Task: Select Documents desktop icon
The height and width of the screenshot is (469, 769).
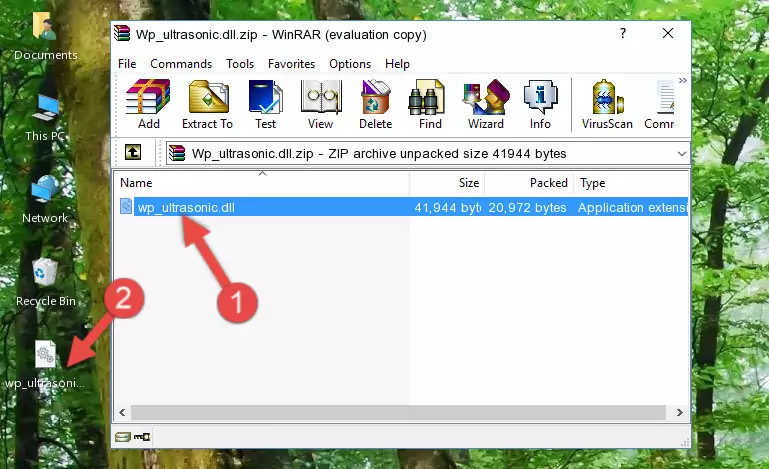Action: (45, 35)
